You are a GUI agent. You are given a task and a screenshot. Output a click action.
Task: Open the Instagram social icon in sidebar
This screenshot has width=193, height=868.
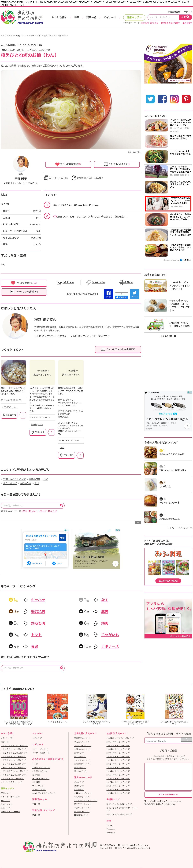174,99
